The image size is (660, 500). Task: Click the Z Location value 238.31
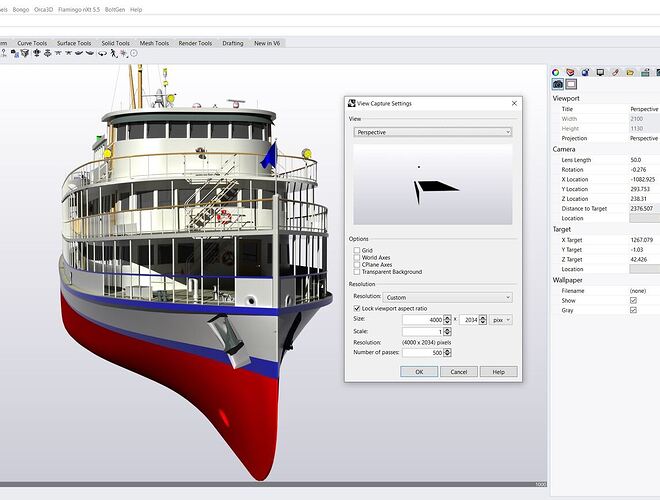point(638,199)
